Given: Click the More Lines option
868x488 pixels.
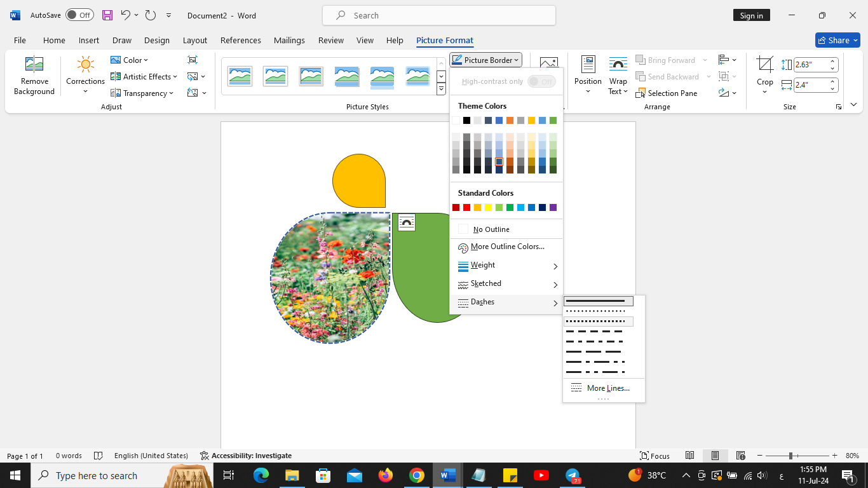Looking at the screenshot, I should [x=604, y=388].
